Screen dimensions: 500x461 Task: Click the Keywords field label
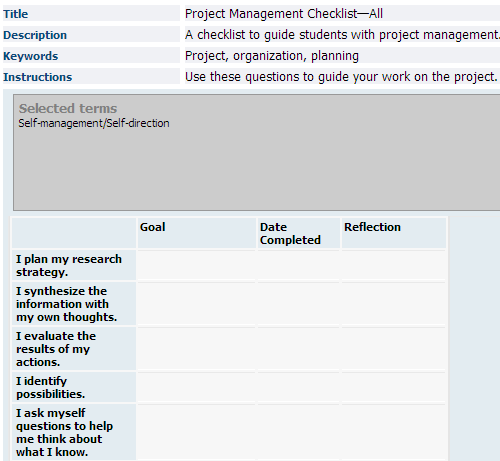tap(31, 56)
